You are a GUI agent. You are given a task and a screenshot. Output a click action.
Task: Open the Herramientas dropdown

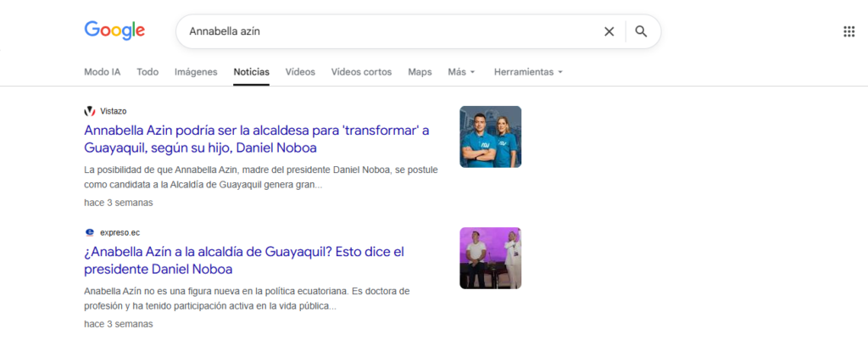(528, 72)
